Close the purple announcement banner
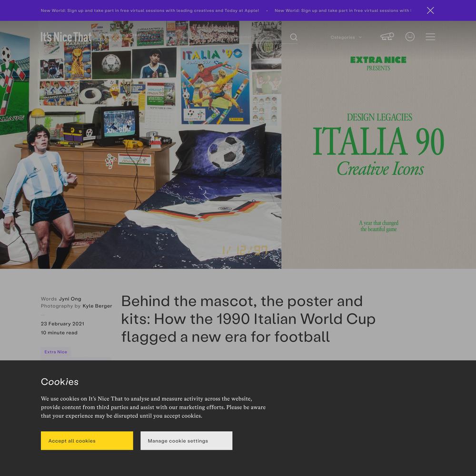This screenshot has width=476, height=476. pos(430,10)
